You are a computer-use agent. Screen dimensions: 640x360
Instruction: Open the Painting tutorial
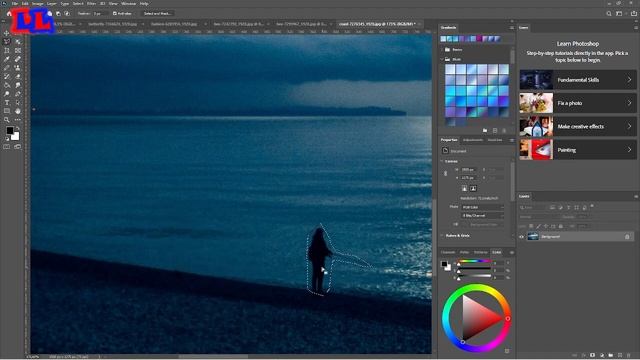pyautogui.click(x=578, y=150)
